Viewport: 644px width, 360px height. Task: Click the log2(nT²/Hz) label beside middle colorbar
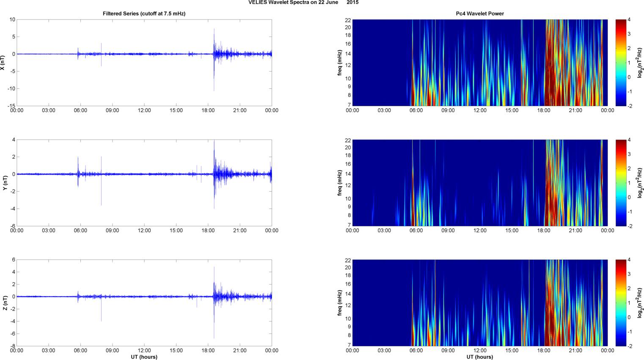click(640, 183)
